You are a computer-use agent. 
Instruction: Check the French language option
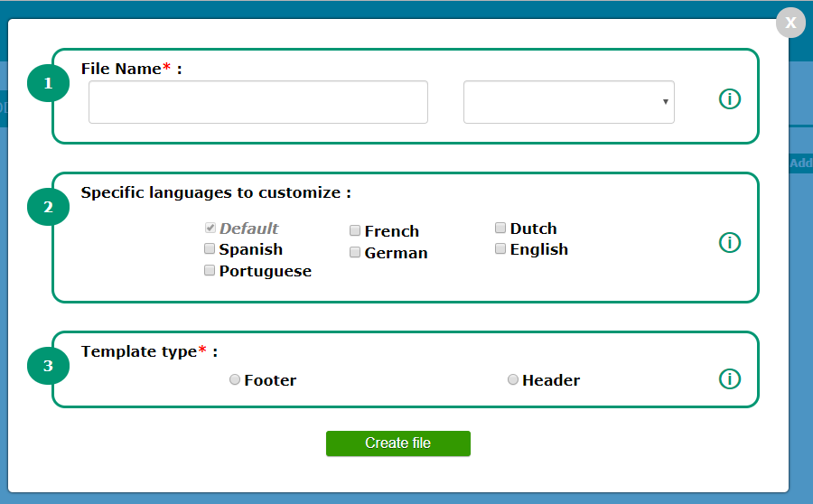tap(355, 231)
